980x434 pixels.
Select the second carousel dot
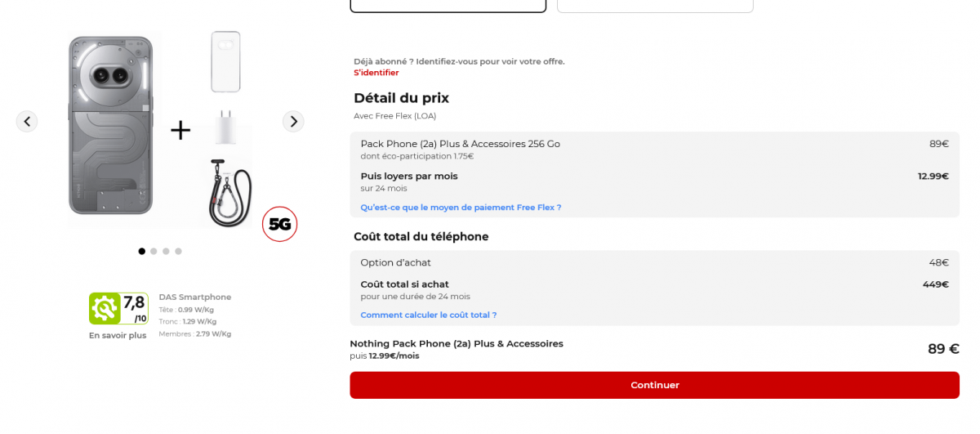coord(154,252)
